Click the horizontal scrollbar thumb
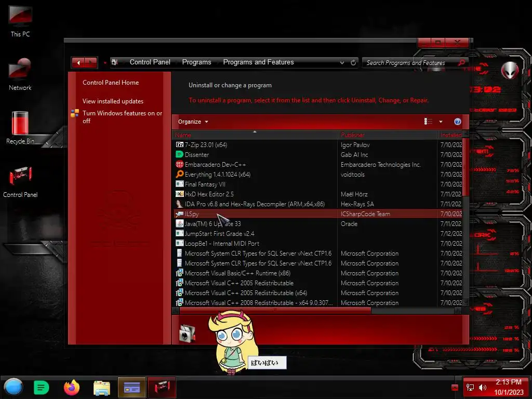 point(275,310)
